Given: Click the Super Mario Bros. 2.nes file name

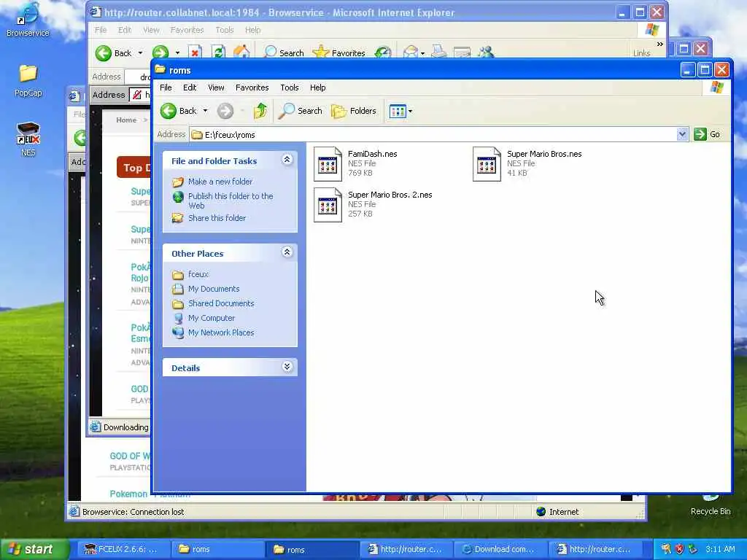Looking at the screenshot, I should [390, 195].
